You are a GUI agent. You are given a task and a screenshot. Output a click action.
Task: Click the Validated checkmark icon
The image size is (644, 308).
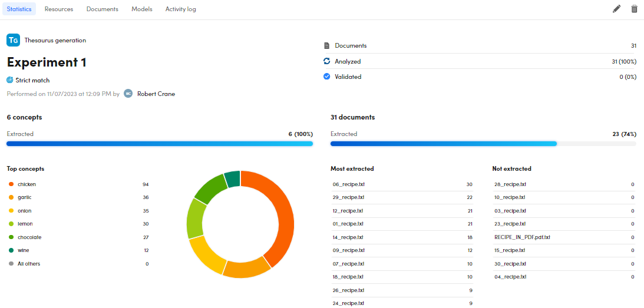[327, 77]
